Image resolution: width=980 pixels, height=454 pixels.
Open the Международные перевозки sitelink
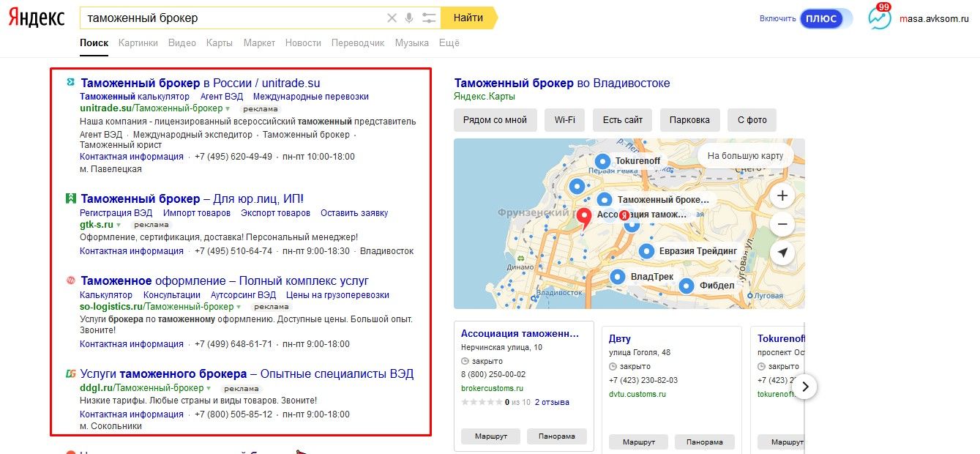click(311, 97)
